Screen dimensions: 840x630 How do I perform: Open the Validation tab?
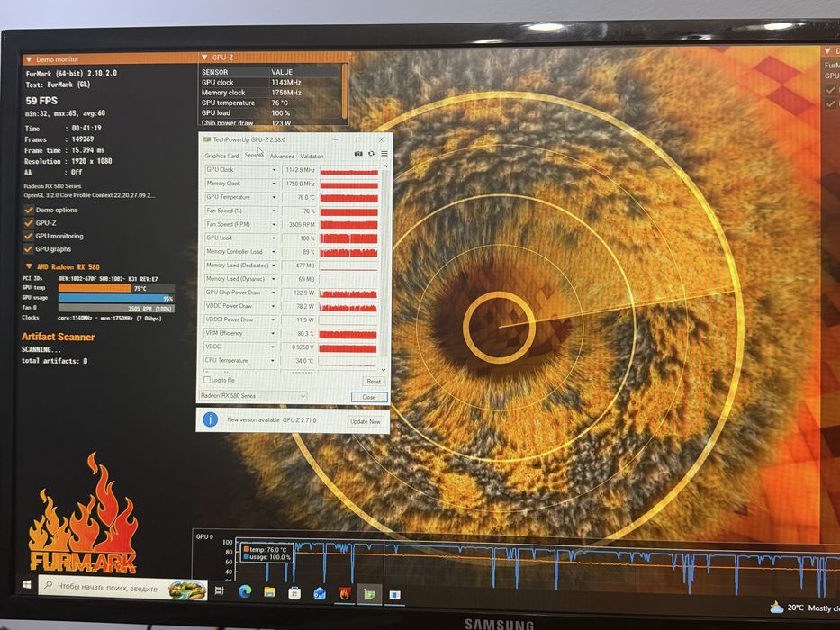(312, 156)
